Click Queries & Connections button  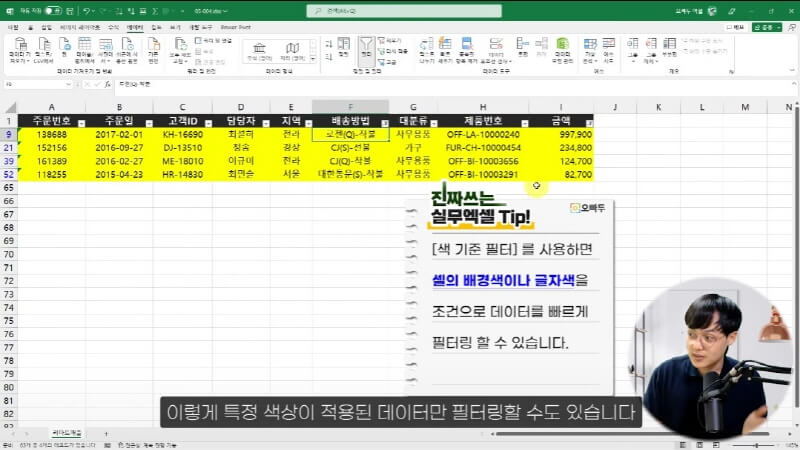coord(213,41)
